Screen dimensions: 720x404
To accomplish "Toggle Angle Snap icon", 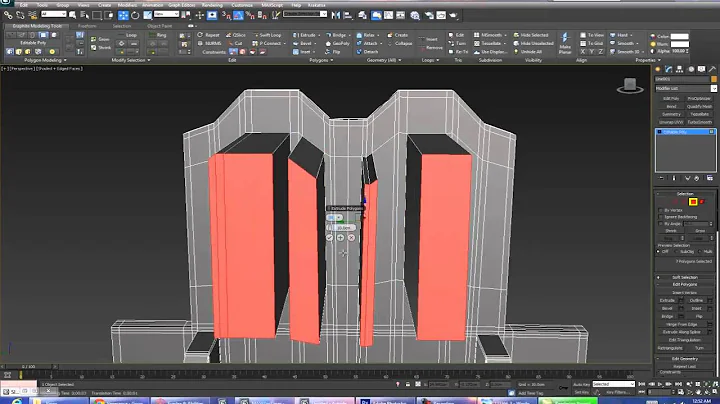I will [x=238, y=15].
